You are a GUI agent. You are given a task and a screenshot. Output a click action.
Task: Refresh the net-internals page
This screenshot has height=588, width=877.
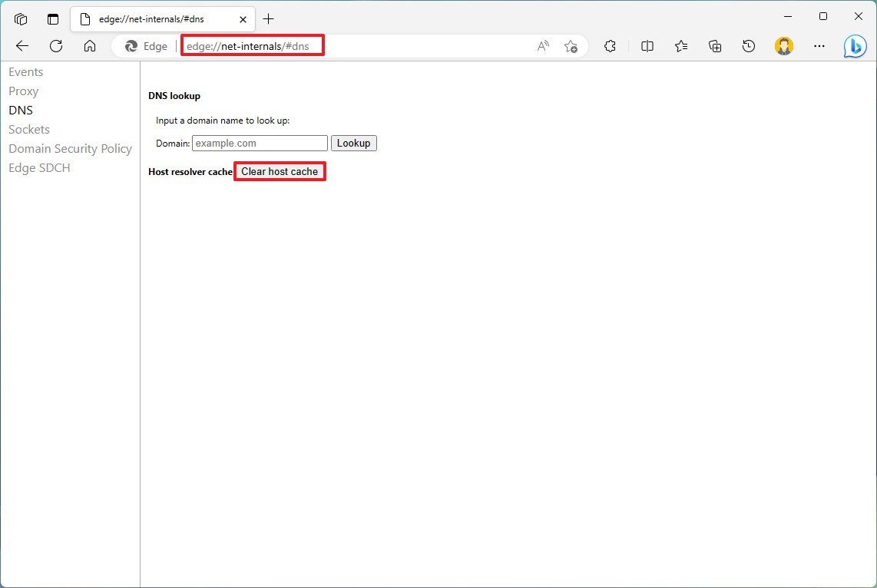55,46
